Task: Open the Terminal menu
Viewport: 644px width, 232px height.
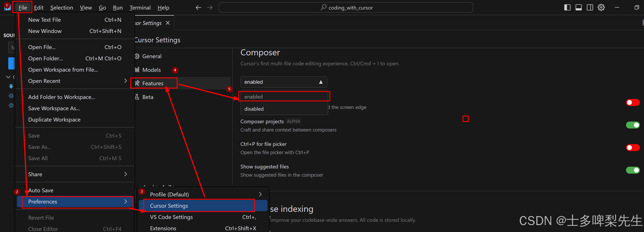Action: tap(140, 8)
